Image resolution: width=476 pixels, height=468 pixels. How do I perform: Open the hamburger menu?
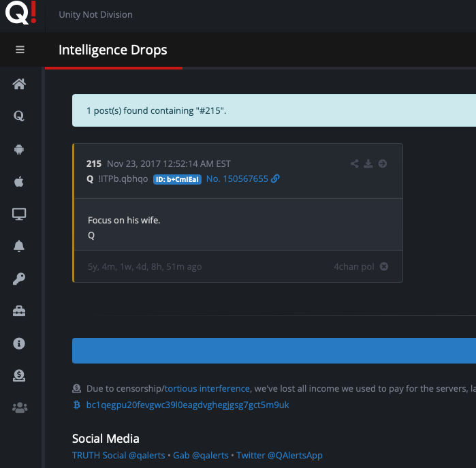coord(20,50)
